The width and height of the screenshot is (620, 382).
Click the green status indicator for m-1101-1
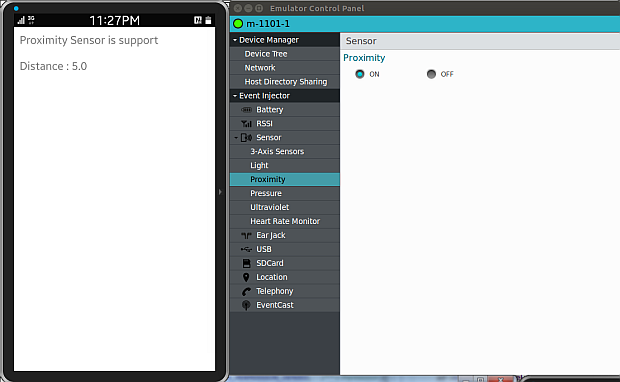click(238, 24)
